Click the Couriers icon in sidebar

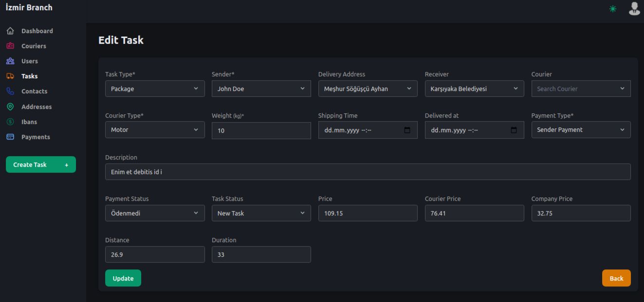tap(10, 46)
